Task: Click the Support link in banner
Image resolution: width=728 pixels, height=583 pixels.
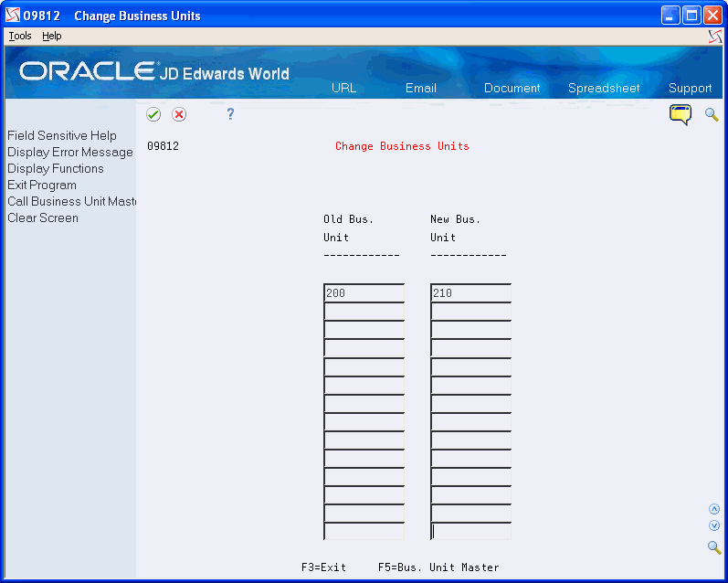Action: (x=690, y=88)
